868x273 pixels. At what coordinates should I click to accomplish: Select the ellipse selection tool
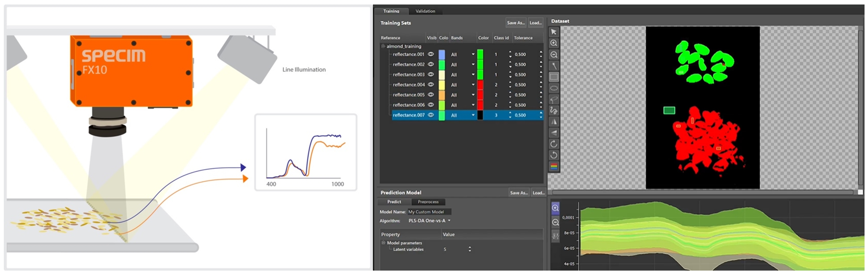click(x=554, y=88)
